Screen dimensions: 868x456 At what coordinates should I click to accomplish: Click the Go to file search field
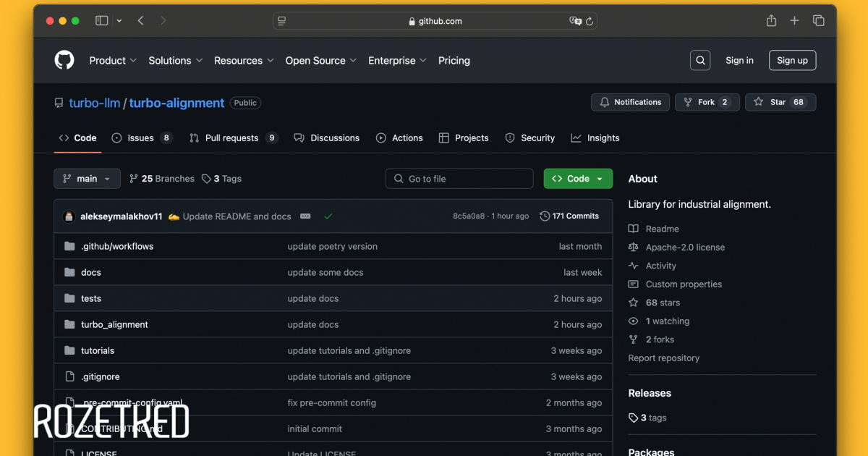pyautogui.click(x=459, y=179)
